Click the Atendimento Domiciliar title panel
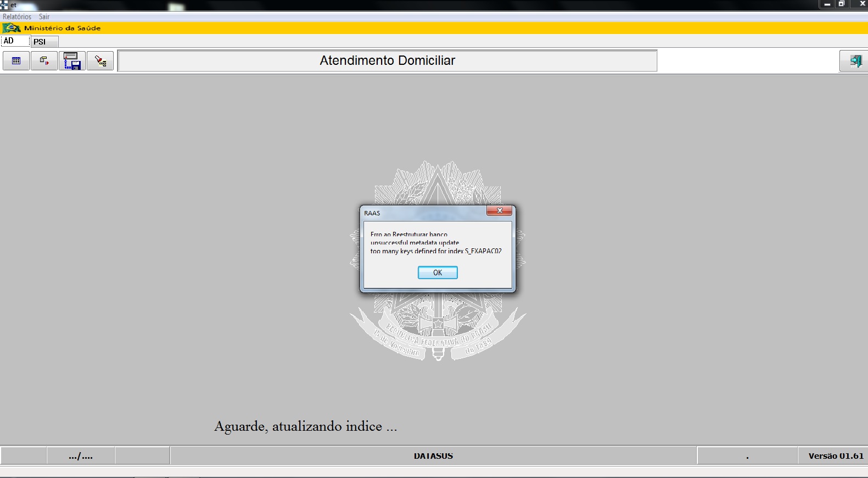The height and width of the screenshot is (478, 868). click(x=387, y=61)
